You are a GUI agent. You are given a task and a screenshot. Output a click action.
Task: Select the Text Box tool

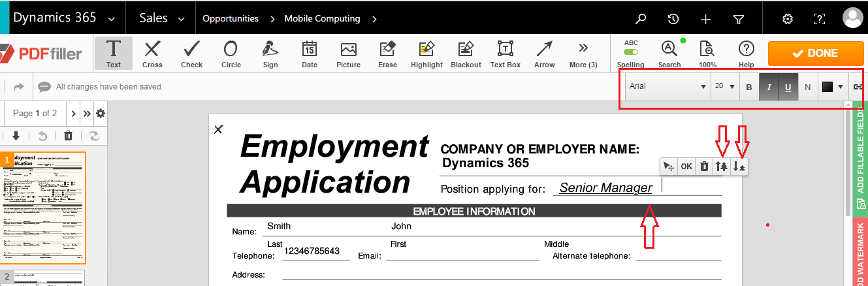pos(505,53)
